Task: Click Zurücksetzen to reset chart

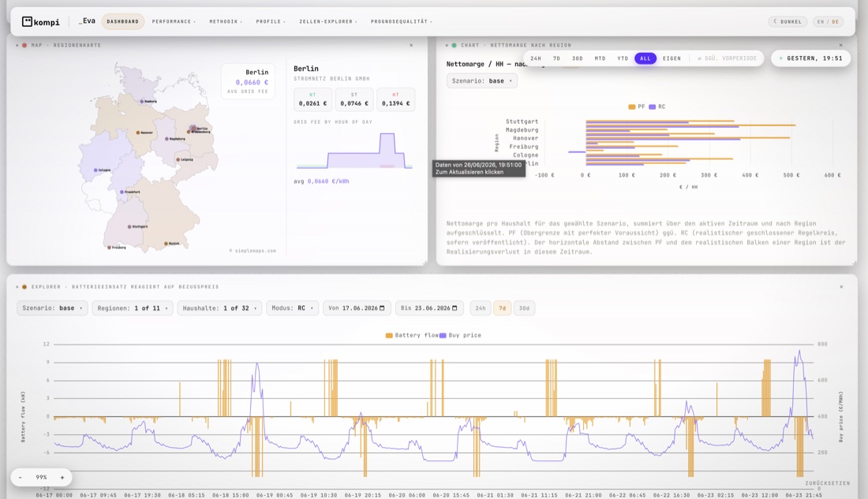Action: tap(828, 483)
